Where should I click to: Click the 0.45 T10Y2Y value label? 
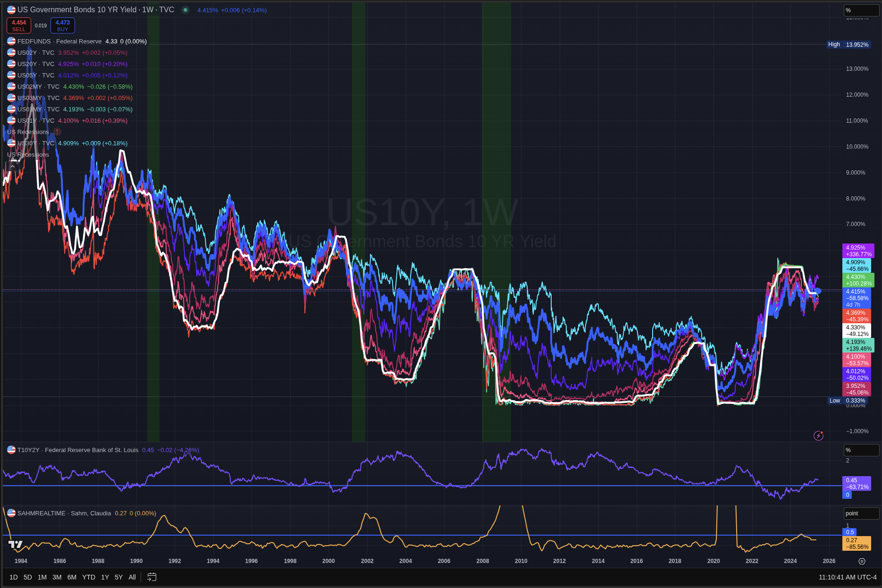[857, 484]
